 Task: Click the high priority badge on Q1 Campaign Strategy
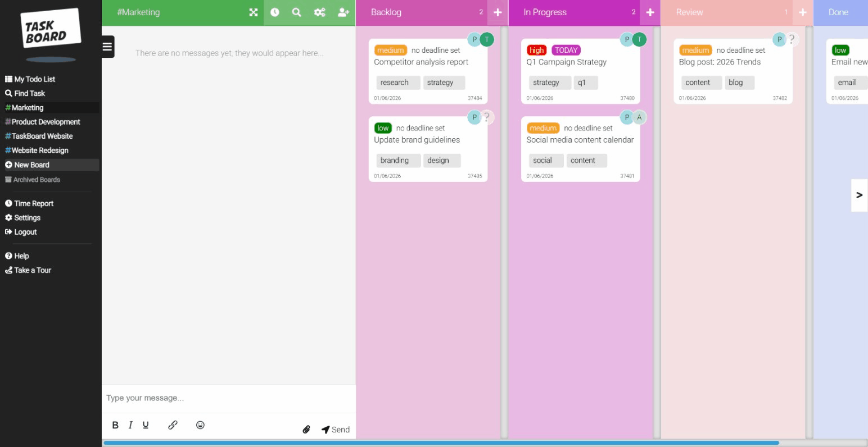click(x=536, y=50)
